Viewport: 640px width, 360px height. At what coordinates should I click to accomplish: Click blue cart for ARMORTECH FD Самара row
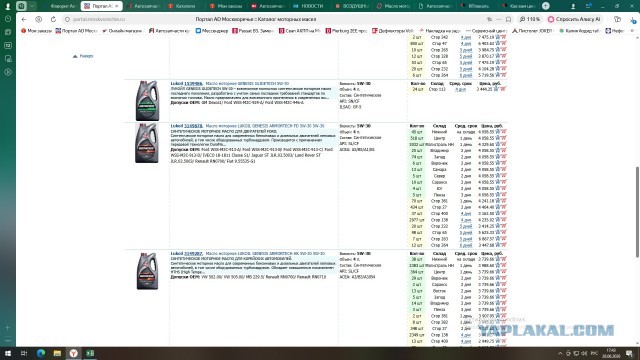pos(497,169)
